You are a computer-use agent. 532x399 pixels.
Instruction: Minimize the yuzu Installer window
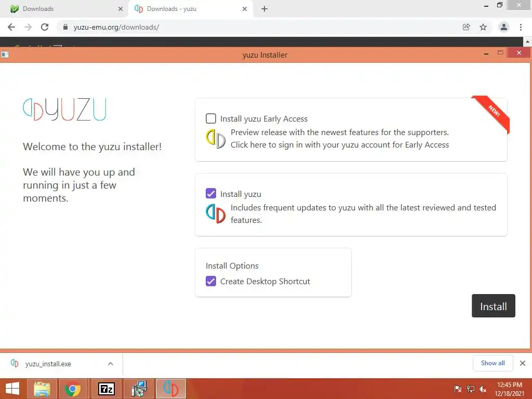tap(486, 54)
